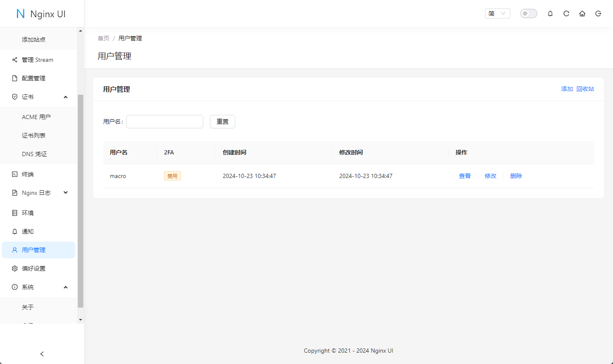This screenshot has height=364, width=613.
Task: Open the language selector dropdown
Action: (497, 13)
